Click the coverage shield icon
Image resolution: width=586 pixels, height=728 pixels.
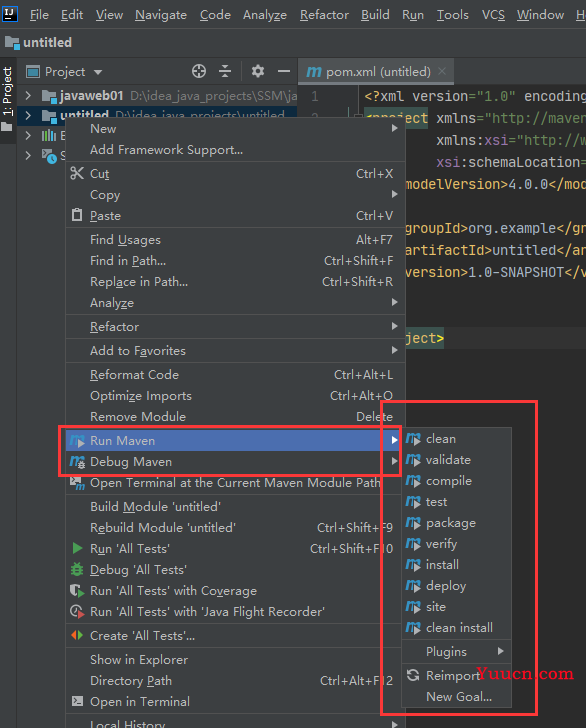[77, 591]
